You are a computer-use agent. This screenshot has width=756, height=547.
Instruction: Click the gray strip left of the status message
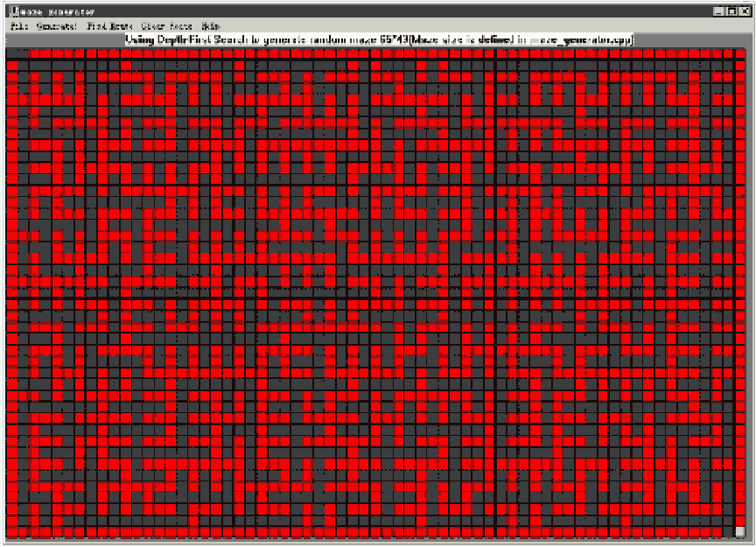coord(65,40)
